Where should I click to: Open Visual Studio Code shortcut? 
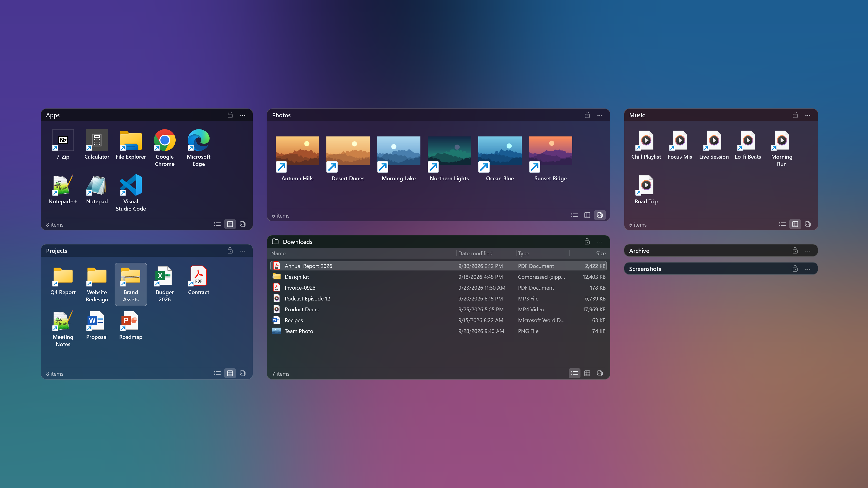click(x=131, y=193)
